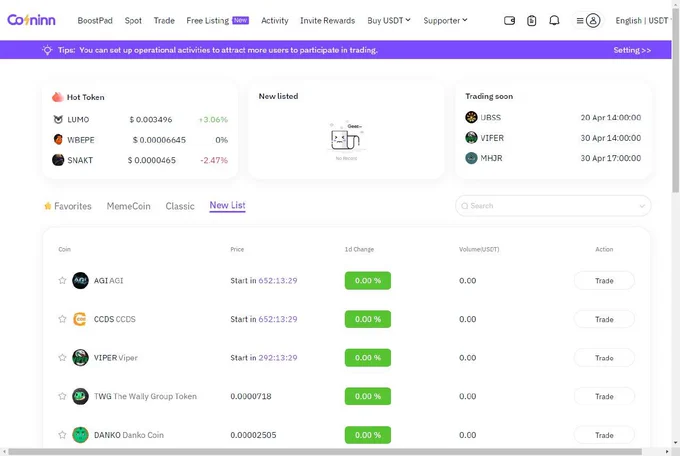
Task: Select the New List tab
Action: click(227, 206)
